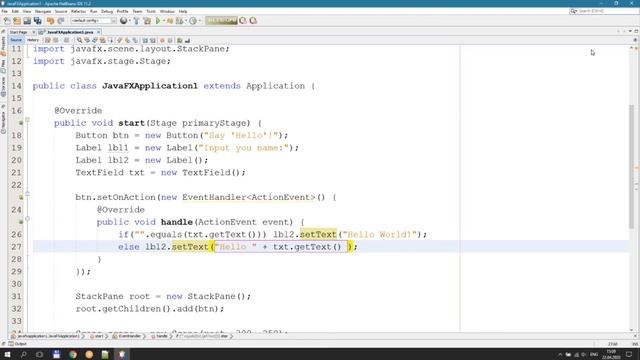The height and width of the screenshot is (360, 640).
Task: Click the Task View taskbar icon
Action: click(x=40, y=354)
